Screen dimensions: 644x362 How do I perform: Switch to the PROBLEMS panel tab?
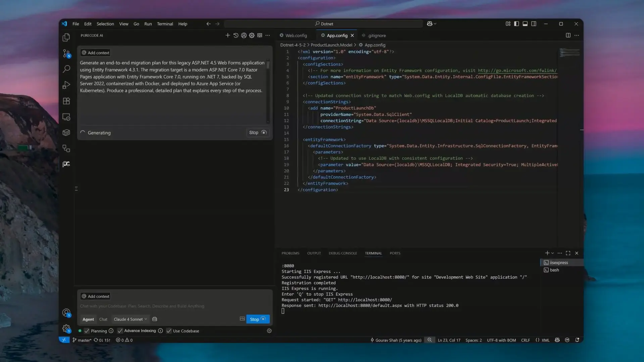[x=290, y=253]
